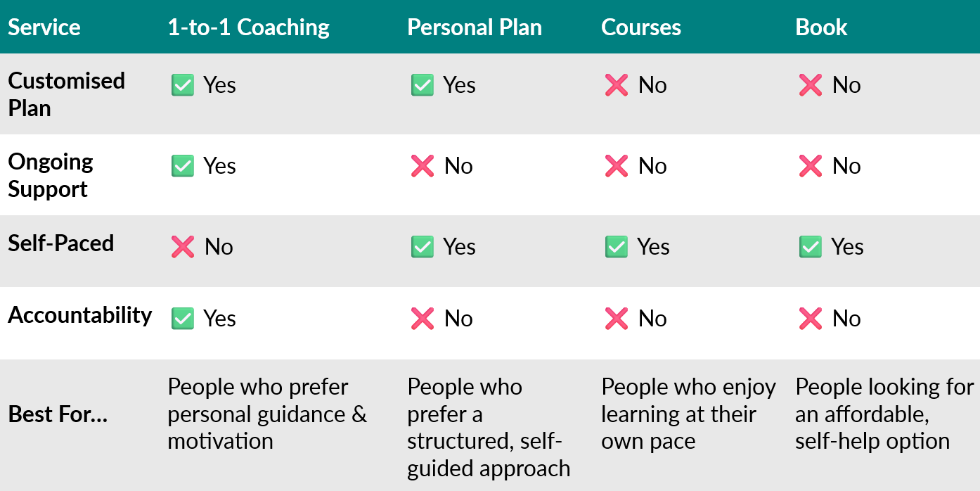Click green check for Personal Plan Customised Plan
Screen dimensions: 980x491
(423, 86)
